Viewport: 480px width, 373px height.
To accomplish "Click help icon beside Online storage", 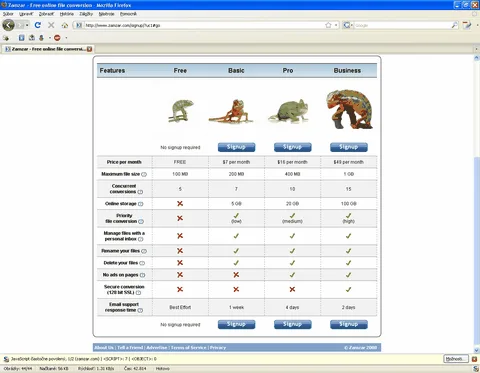I will 141,204.
